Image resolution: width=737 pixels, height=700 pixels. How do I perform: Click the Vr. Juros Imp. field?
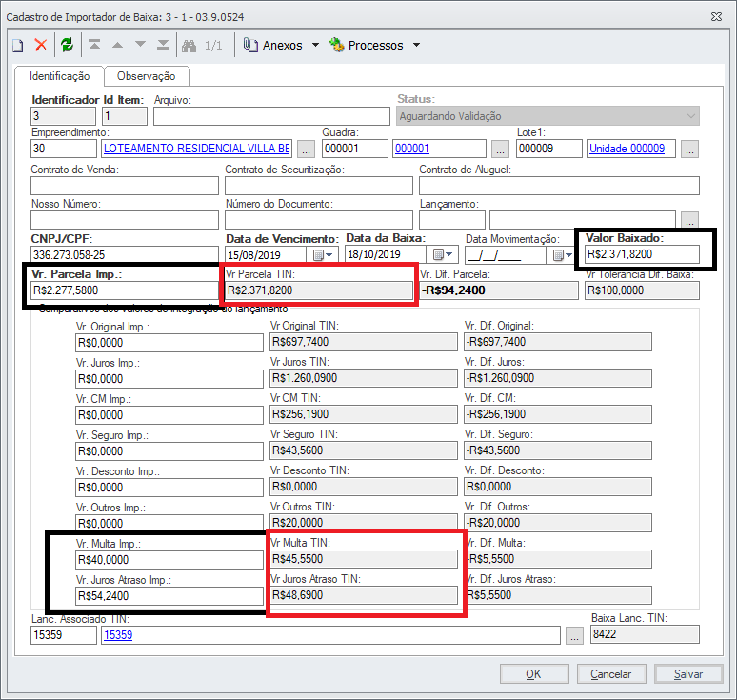[169, 379]
